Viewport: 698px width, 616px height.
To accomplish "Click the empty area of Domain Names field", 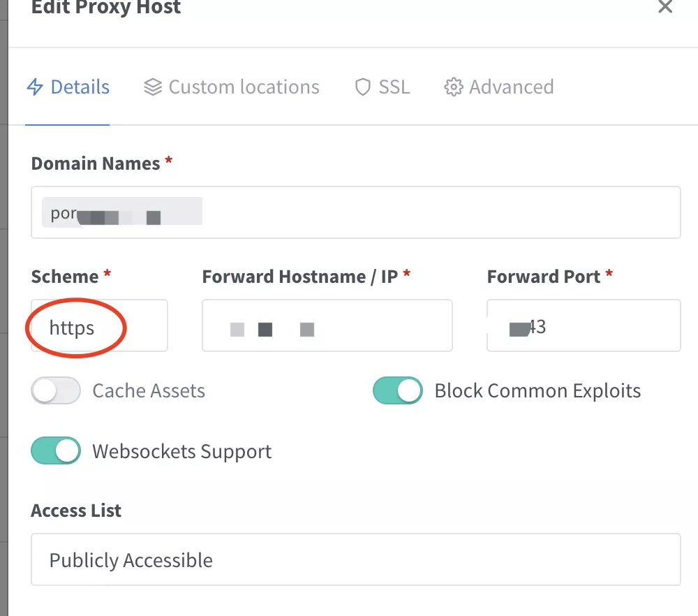I will (x=440, y=212).
